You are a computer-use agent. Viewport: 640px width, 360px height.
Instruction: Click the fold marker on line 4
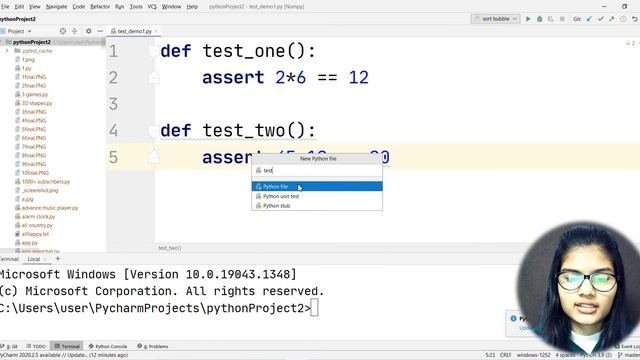click(154, 131)
